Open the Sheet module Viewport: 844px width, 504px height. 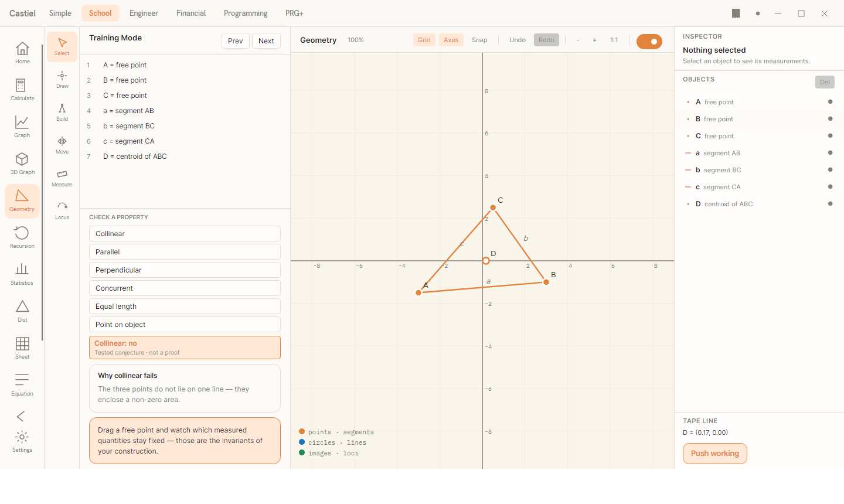point(22,349)
